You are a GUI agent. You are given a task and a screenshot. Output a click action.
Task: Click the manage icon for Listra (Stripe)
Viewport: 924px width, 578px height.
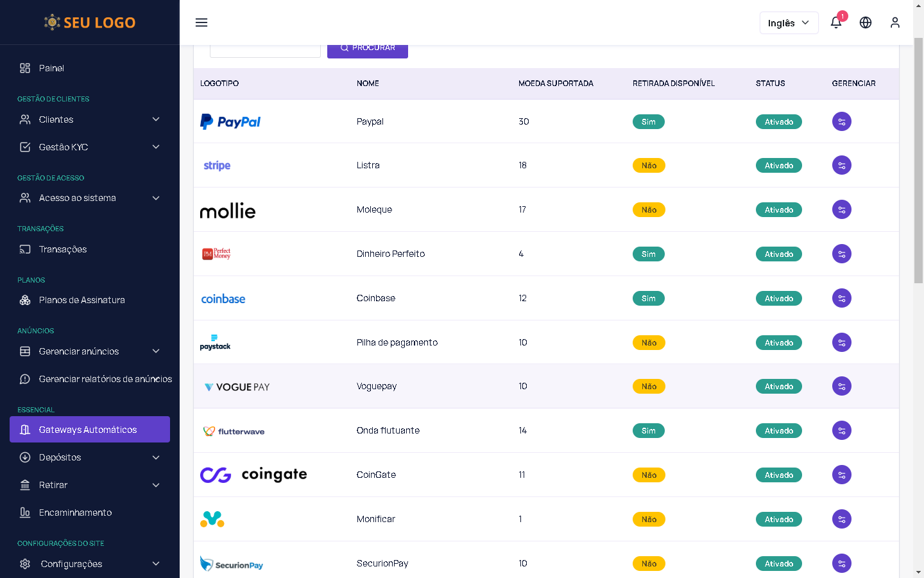click(841, 165)
